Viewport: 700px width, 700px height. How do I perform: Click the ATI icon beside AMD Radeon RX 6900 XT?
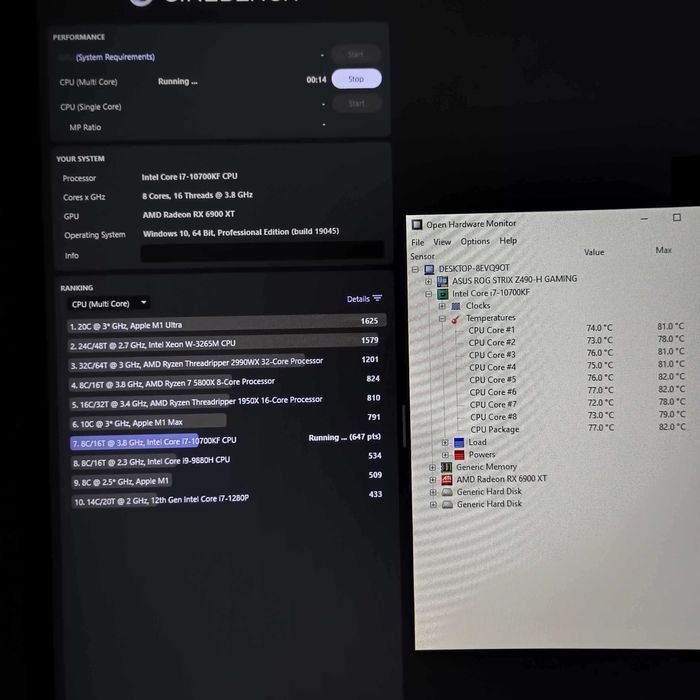click(x=446, y=480)
